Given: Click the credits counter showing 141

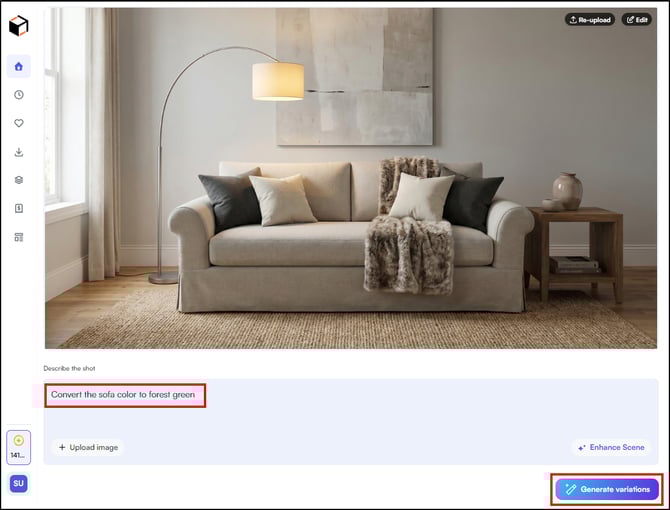Looking at the screenshot, I should click(x=18, y=447).
